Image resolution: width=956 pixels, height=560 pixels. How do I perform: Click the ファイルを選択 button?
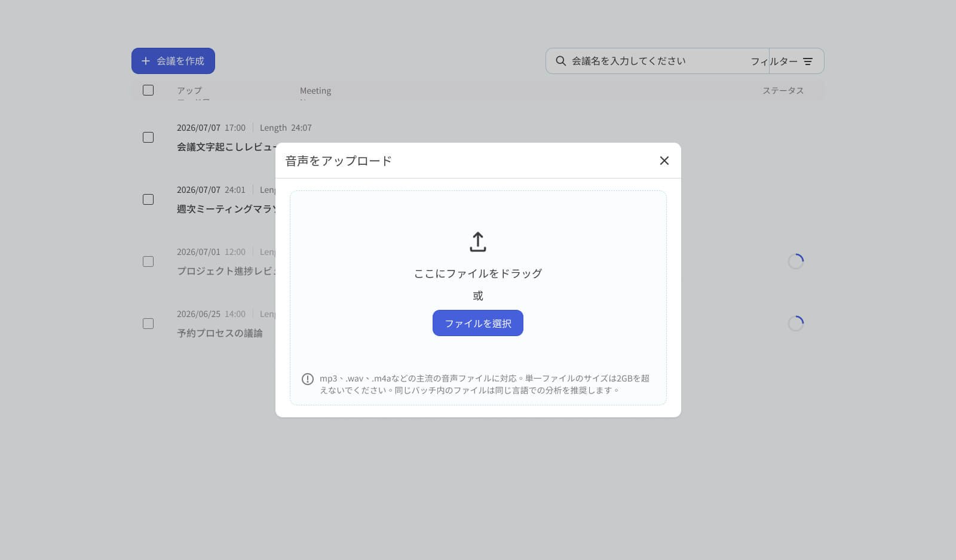[x=478, y=323]
